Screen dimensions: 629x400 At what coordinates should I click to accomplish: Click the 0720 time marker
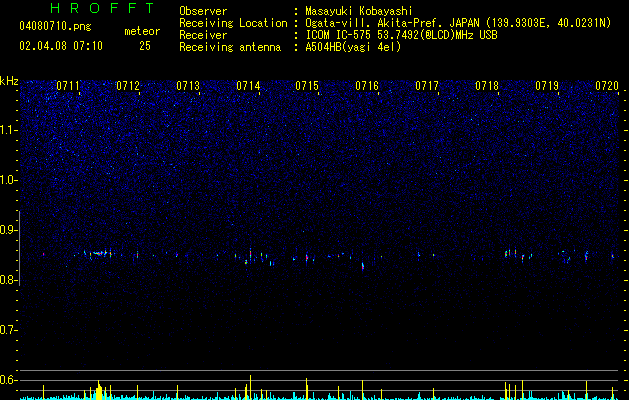coord(607,86)
